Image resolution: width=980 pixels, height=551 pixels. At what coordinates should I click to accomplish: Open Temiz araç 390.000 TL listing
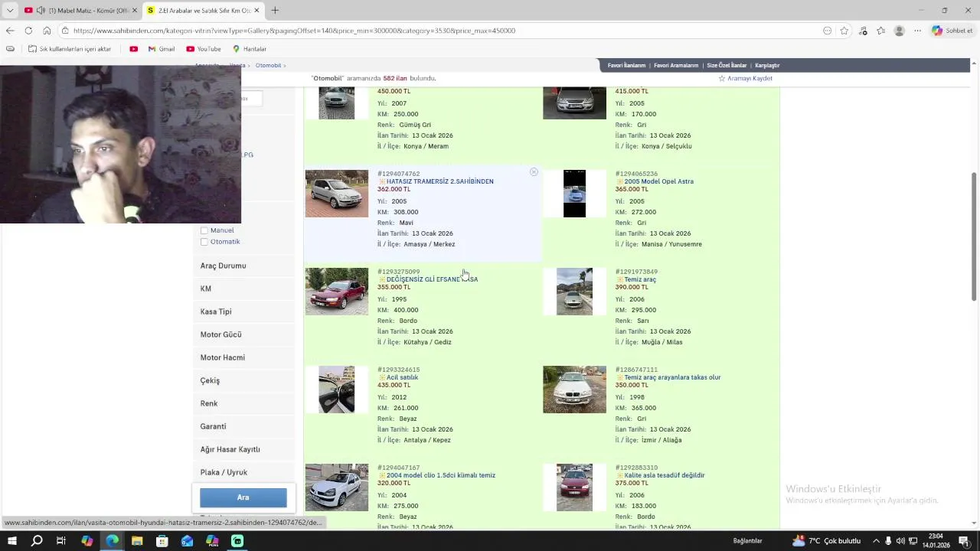640,279
